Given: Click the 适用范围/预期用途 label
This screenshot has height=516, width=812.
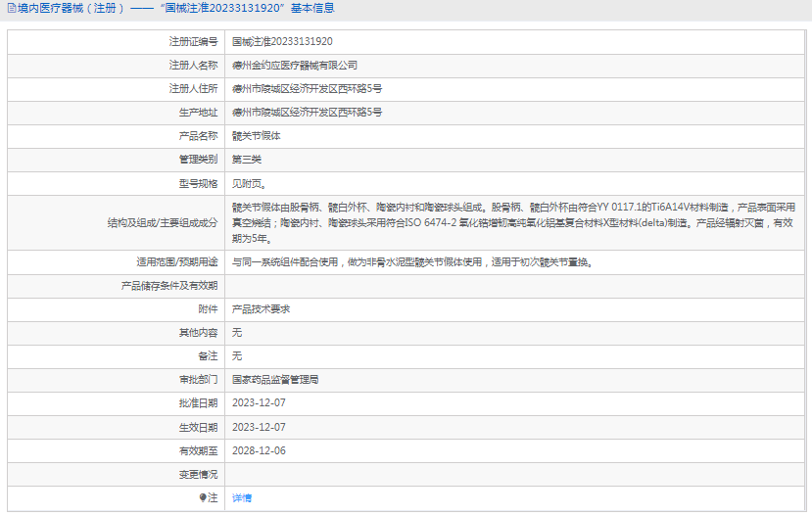Looking at the screenshot, I should [177, 262].
